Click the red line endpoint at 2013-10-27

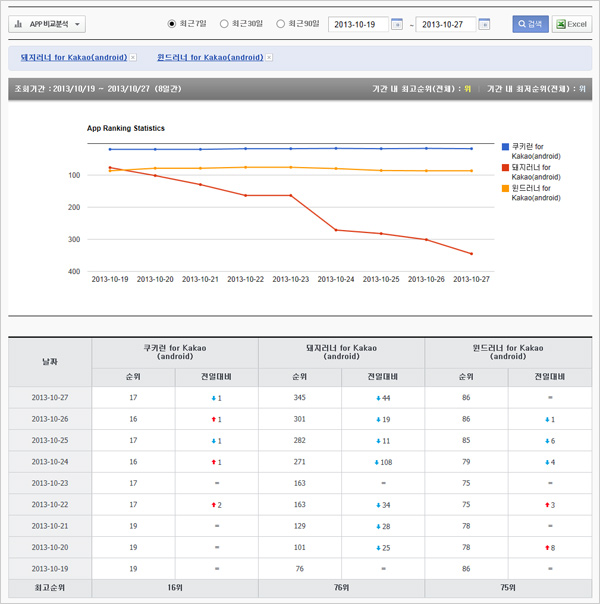pyautogui.click(x=471, y=253)
